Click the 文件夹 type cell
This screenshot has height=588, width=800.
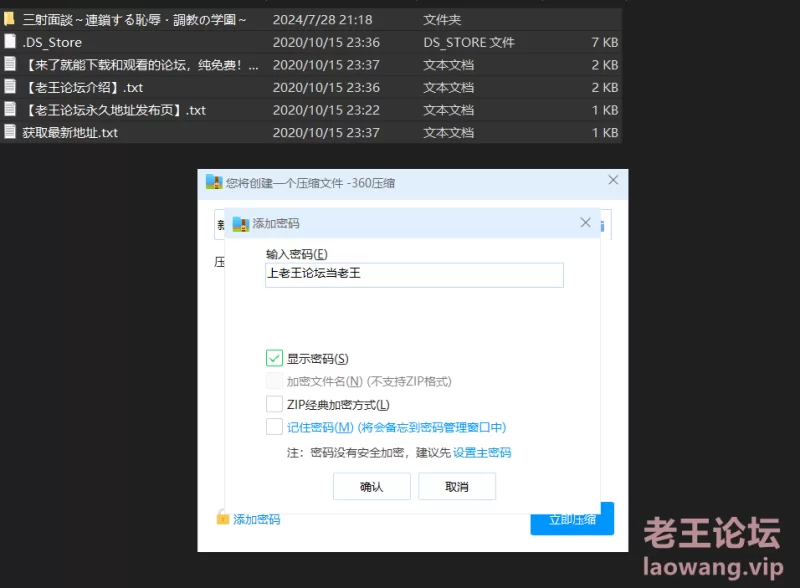[x=442, y=20]
